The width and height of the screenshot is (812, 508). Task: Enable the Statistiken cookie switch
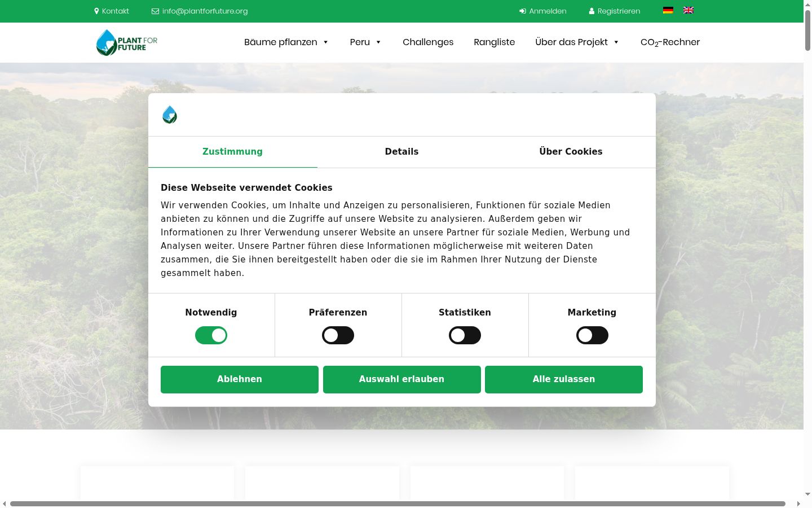tap(465, 335)
